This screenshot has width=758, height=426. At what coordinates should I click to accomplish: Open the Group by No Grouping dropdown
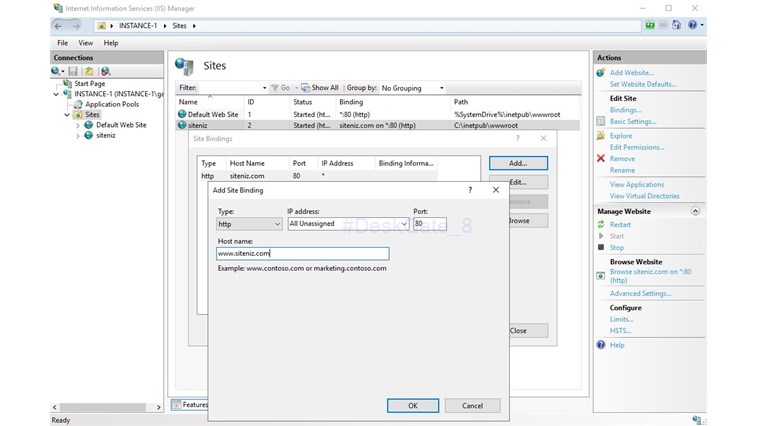click(x=412, y=88)
